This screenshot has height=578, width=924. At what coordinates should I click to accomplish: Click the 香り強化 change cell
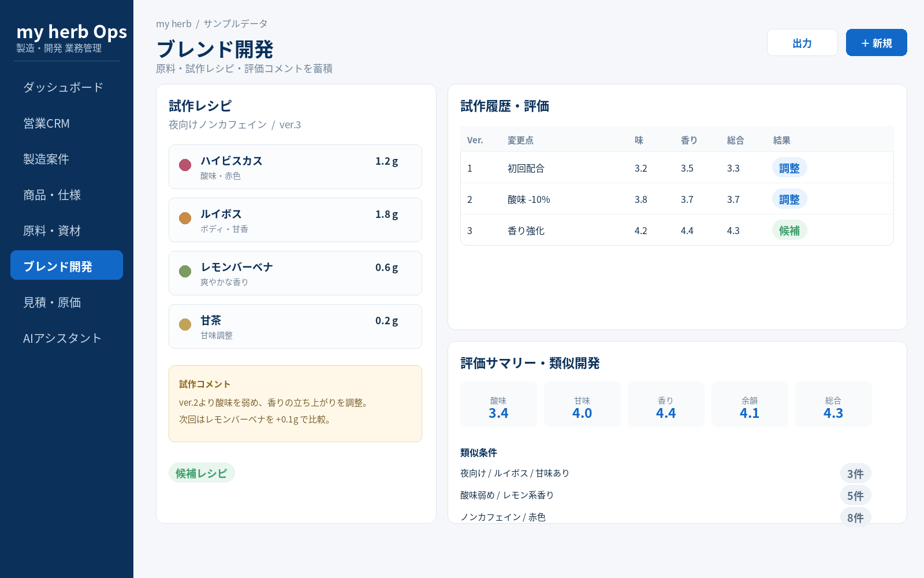click(x=526, y=231)
